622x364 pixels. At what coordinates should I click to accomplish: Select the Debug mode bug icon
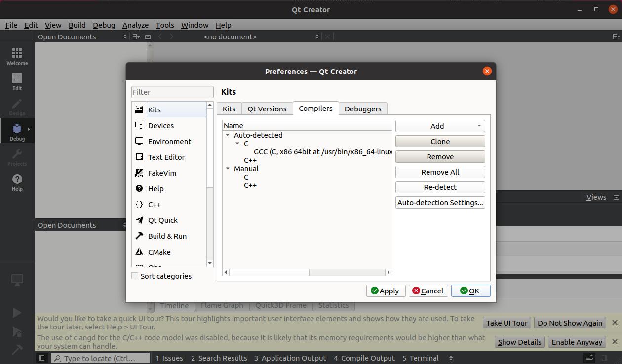click(x=17, y=132)
